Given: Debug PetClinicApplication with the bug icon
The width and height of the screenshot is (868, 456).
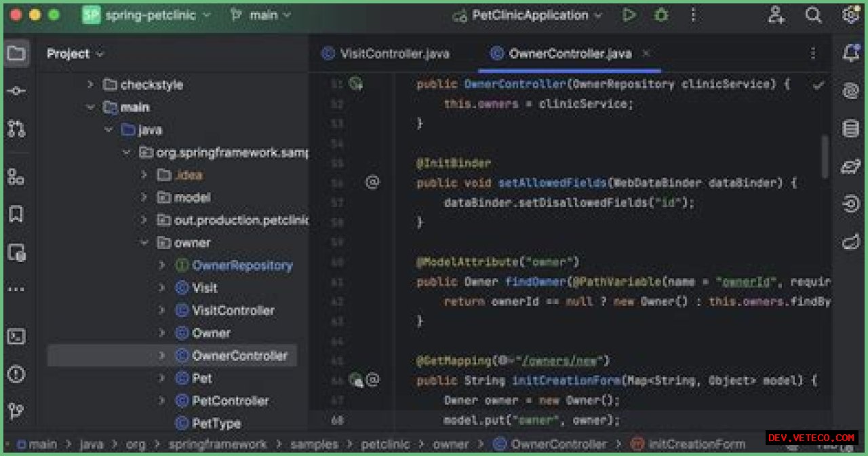Looking at the screenshot, I should coord(661,15).
